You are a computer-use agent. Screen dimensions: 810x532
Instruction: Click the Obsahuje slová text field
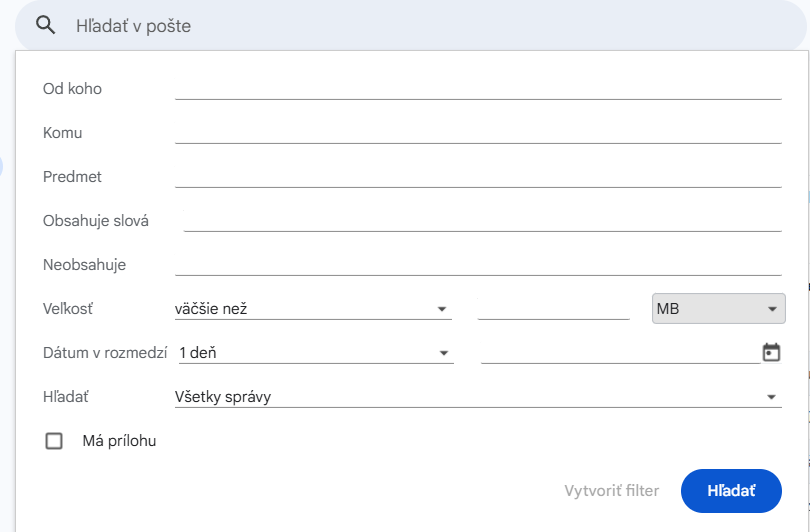tap(482, 221)
